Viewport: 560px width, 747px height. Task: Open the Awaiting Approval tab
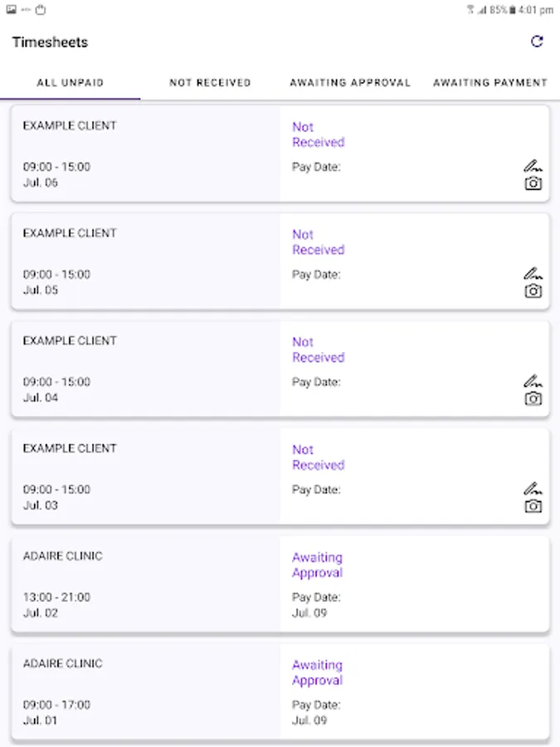coord(350,83)
